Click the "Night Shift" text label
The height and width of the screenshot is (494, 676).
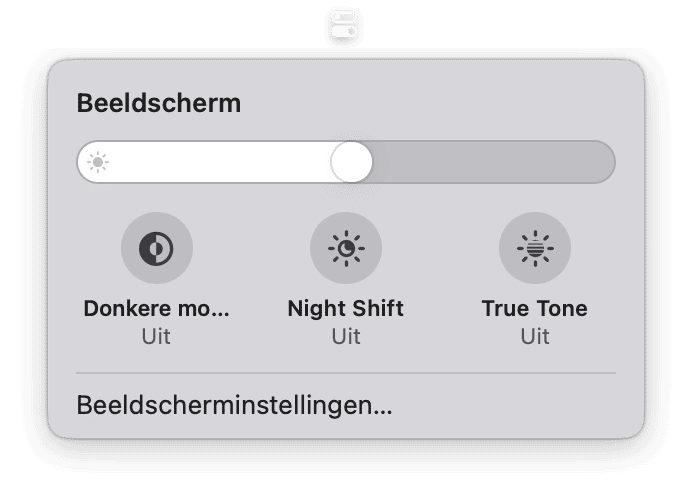point(346,309)
